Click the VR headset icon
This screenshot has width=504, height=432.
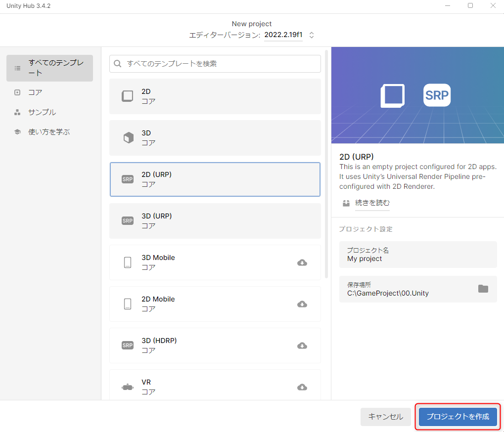click(128, 387)
